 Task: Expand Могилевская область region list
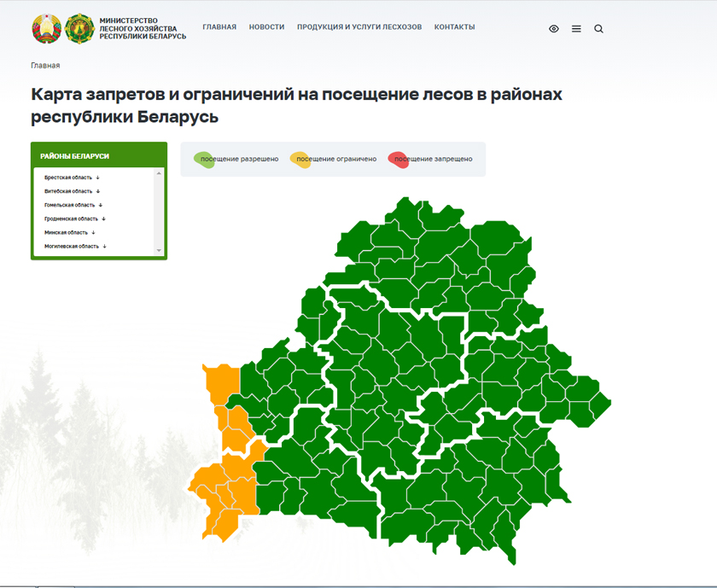tap(75, 246)
